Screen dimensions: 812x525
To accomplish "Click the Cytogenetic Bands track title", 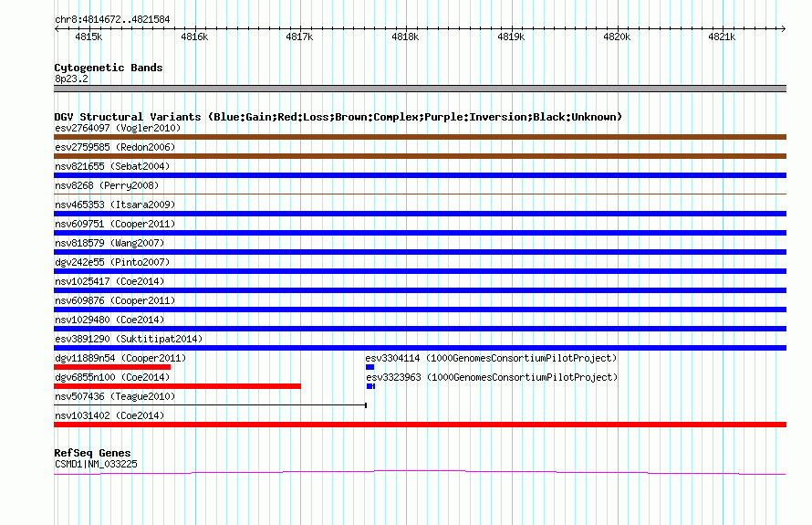I will click(x=109, y=68).
